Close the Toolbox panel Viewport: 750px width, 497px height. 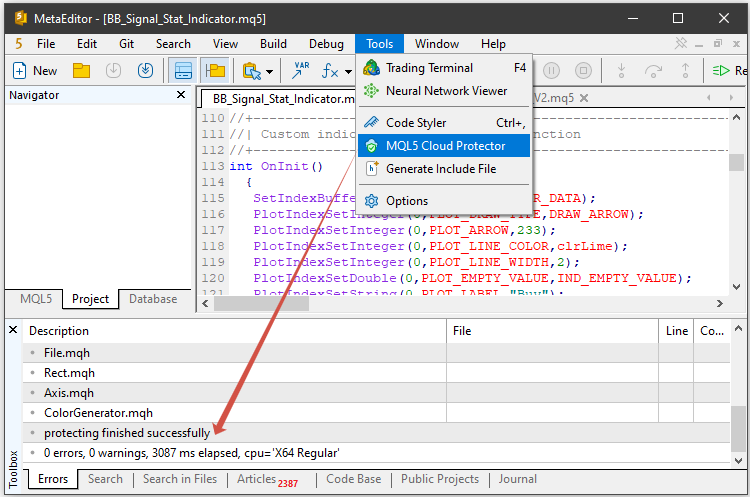(x=13, y=330)
